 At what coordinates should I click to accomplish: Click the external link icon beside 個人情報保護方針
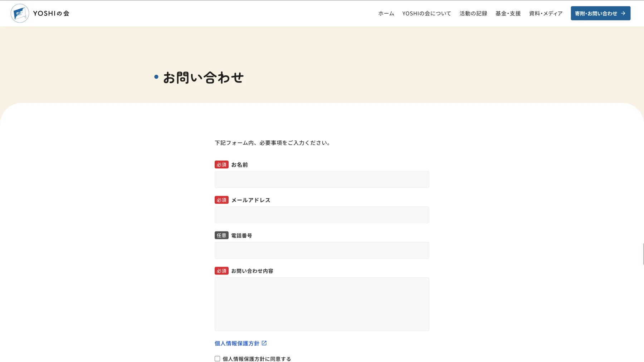(264, 343)
